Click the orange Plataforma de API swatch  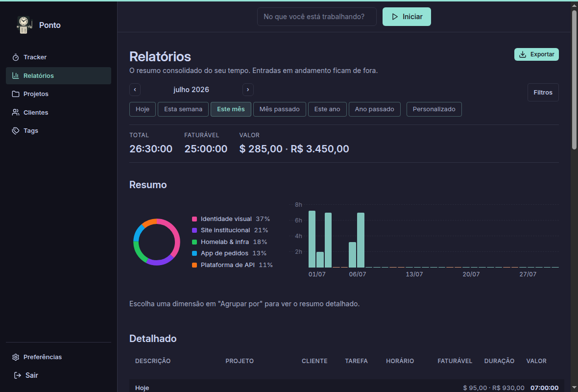click(x=194, y=265)
